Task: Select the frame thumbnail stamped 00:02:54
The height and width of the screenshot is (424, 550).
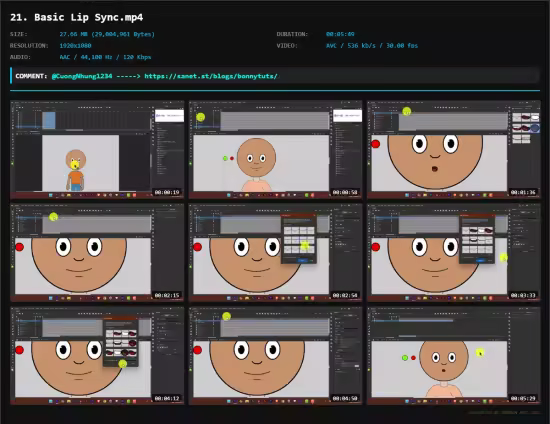Action: tap(275, 253)
